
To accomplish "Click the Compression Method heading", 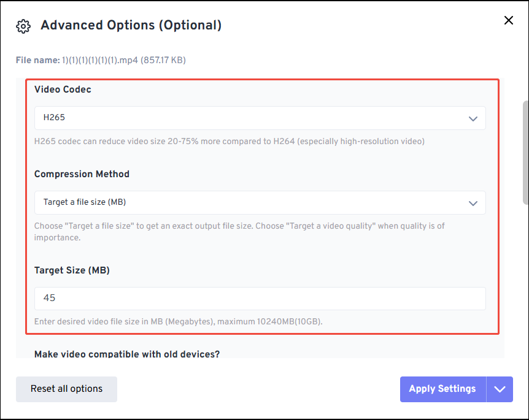I will [x=82, y=174].
